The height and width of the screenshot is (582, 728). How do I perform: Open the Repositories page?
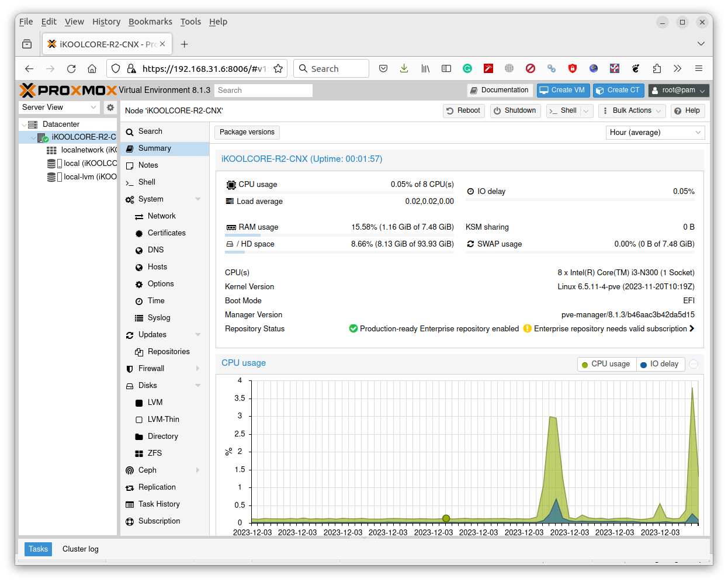click(x=168, y=352)
